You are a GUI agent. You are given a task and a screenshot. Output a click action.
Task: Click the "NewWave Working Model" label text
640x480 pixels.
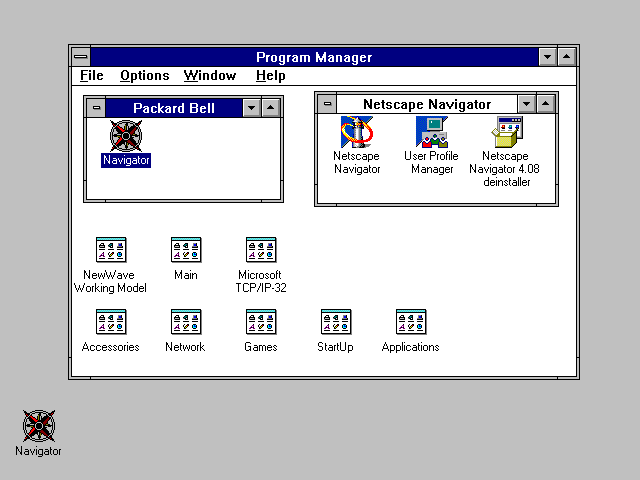click(110, 281)
